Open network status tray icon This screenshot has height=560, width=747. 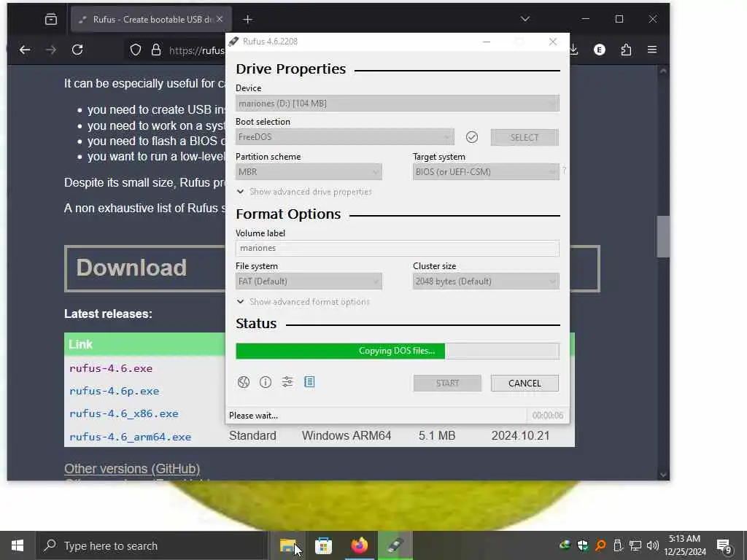point(635,545)
